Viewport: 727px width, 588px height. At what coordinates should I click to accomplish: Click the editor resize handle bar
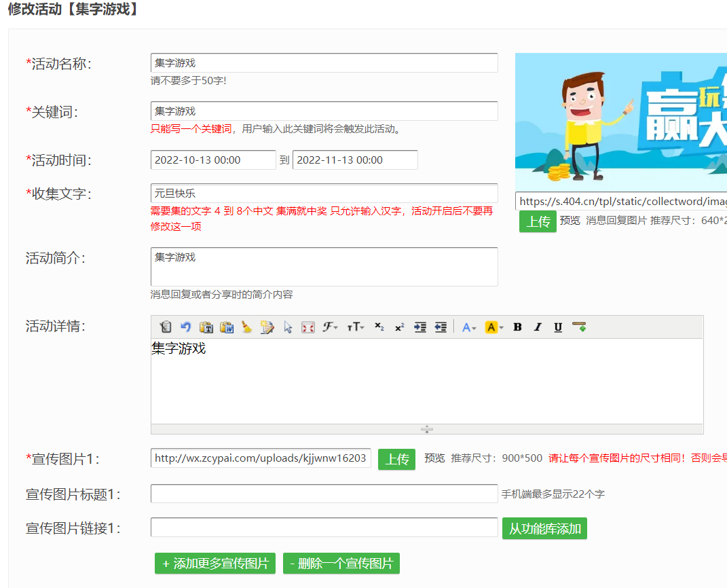point(426,429)
